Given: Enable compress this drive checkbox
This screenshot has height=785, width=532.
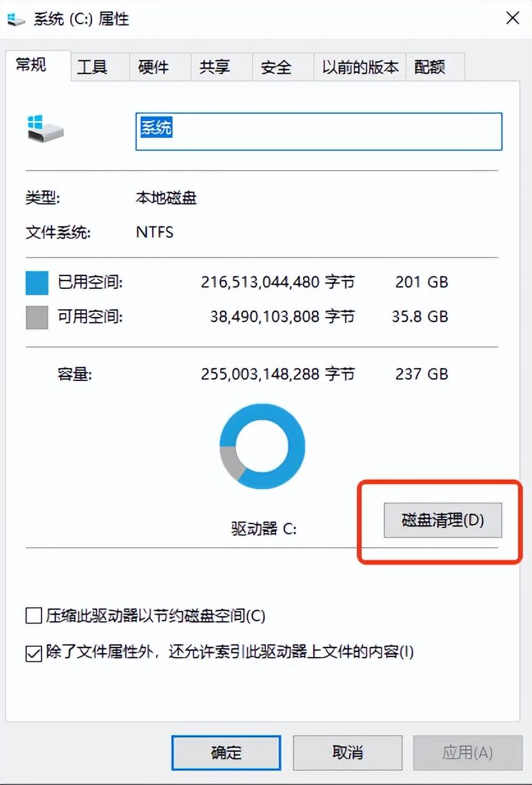Looking at the screenshot, I should [33, 616].
